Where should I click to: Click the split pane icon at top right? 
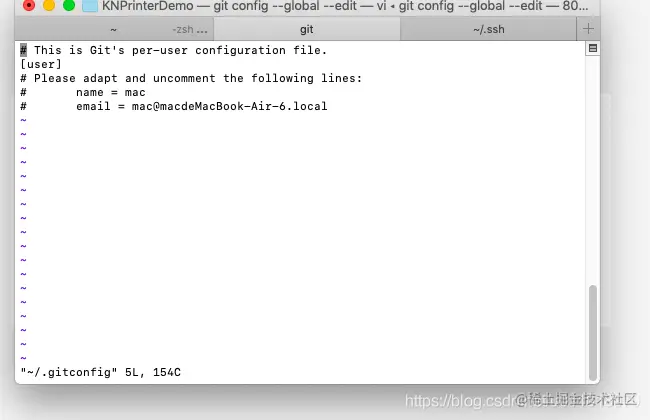coord(593,49)
